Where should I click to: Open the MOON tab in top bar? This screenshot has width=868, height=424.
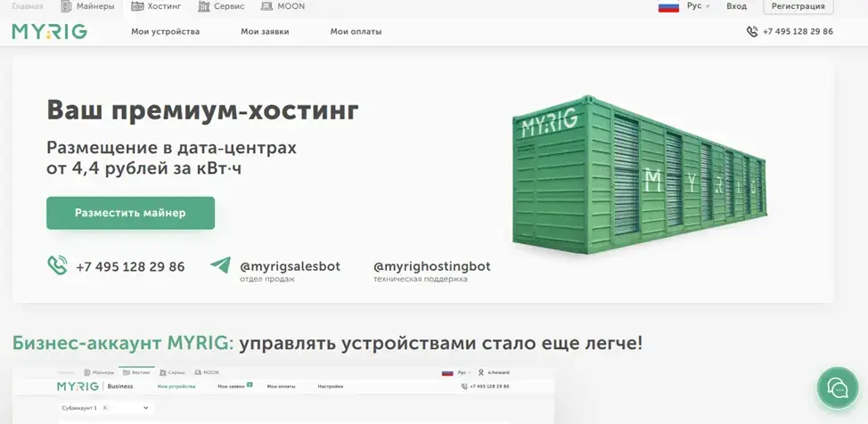click(x=283, y=6)
